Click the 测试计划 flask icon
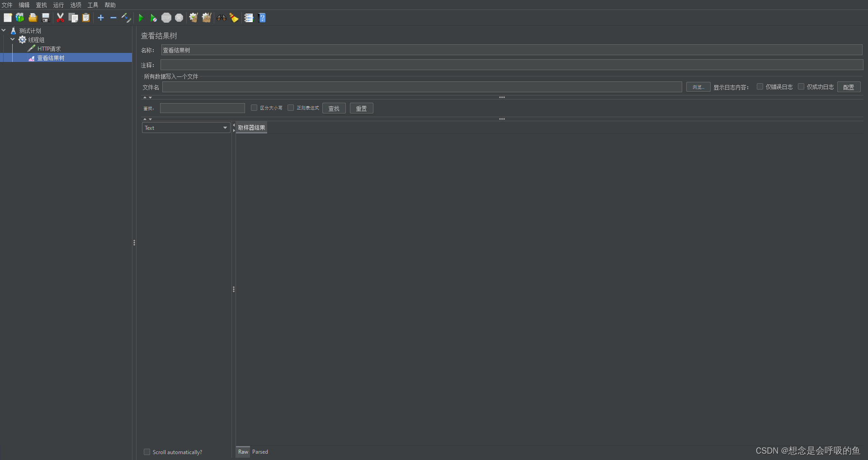This screenshot has height=460, width=868. pos(14,31)
